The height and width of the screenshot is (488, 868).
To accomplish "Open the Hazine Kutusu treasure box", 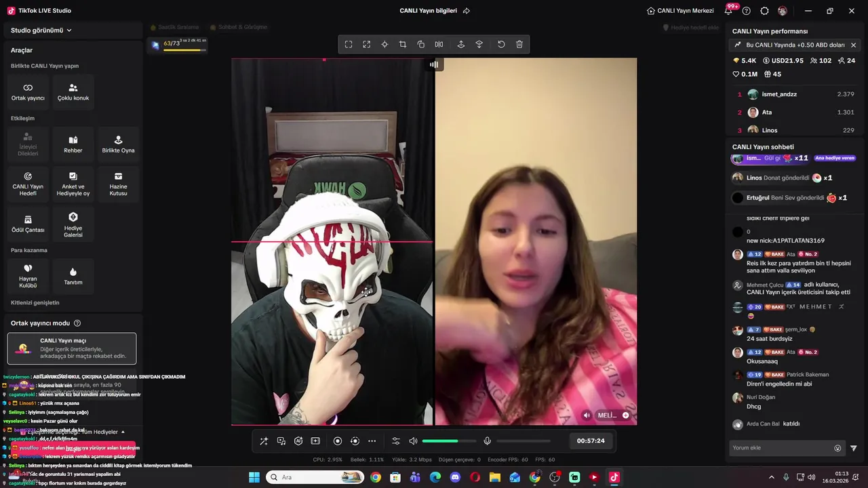I will click(x=118, y=184).
